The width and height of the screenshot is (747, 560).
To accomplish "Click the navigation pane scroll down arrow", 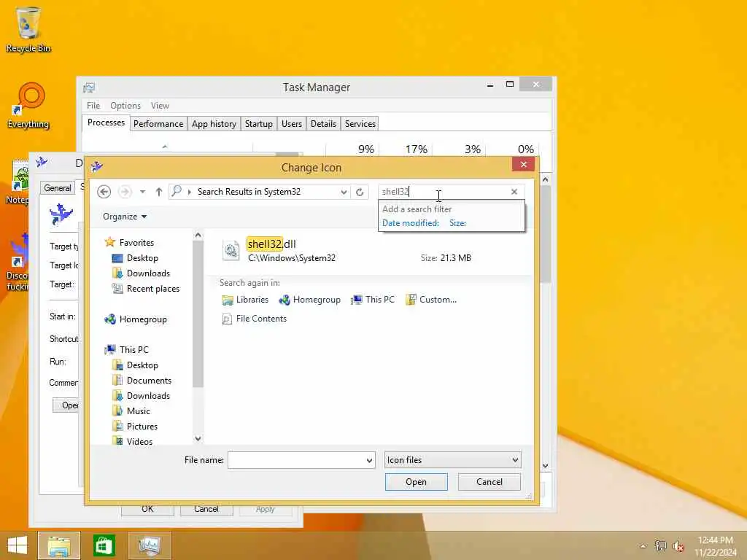I will coord(198,438).
